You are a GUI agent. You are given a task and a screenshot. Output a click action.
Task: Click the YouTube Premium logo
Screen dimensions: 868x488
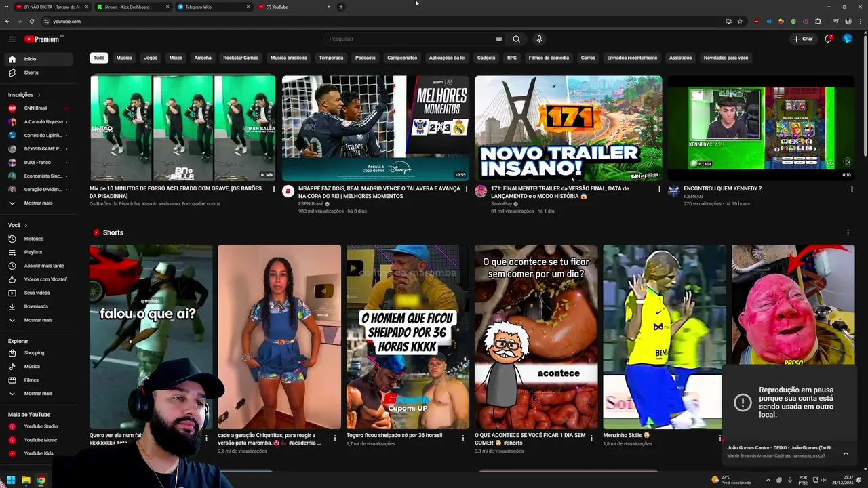(x=43, y=39)
